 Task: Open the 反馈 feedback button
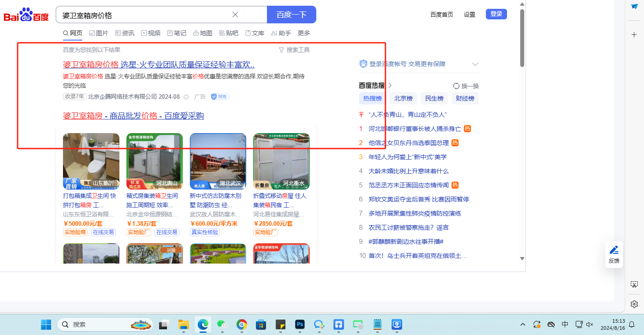pyautogui.click(x=614, y=254)
